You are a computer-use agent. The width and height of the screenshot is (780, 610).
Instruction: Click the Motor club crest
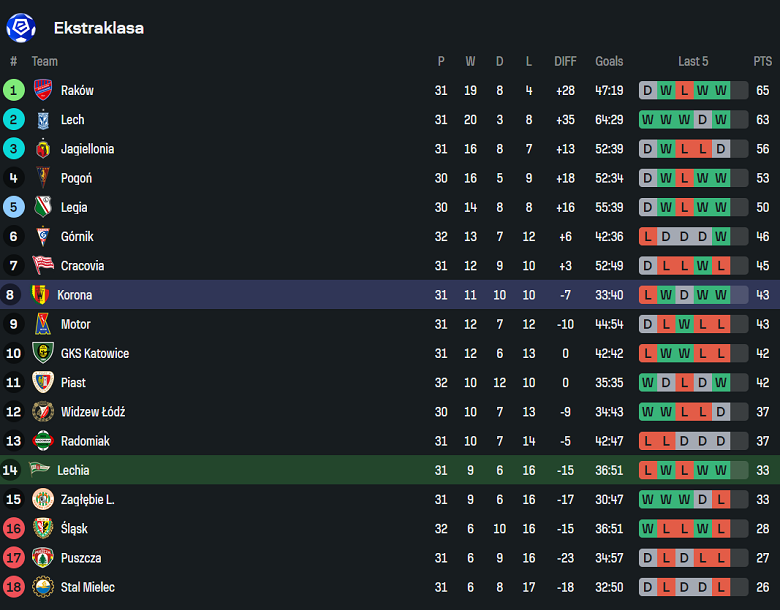pos(42,324)
